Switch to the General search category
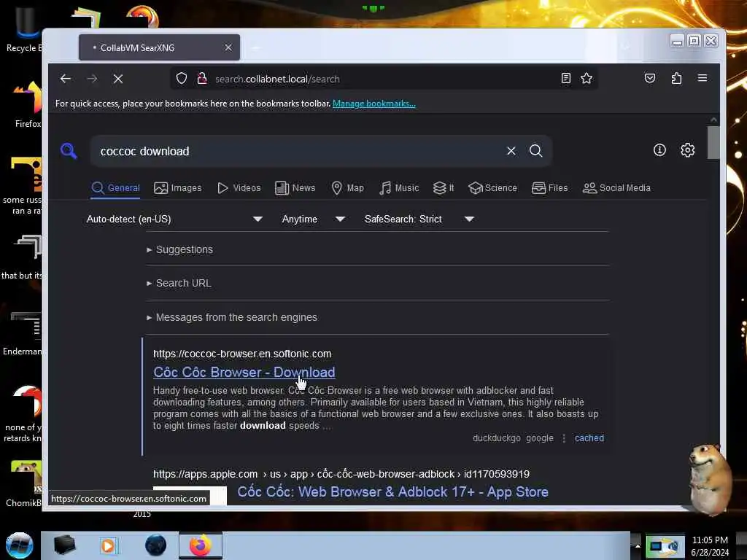The width and height of the screenshot is (747, 560). [x=115, y=187]
